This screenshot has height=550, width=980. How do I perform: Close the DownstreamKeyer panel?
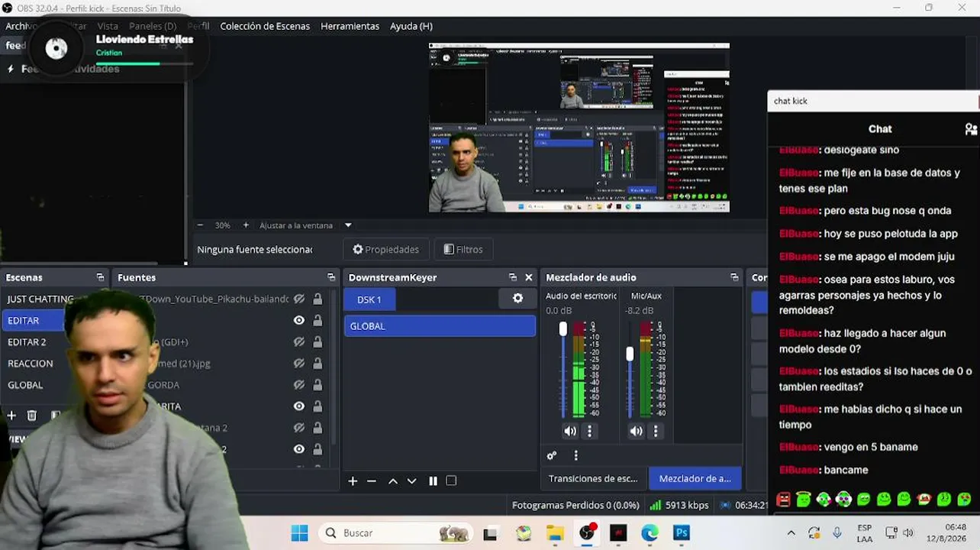pyautogui.click(x=529, y=277)
